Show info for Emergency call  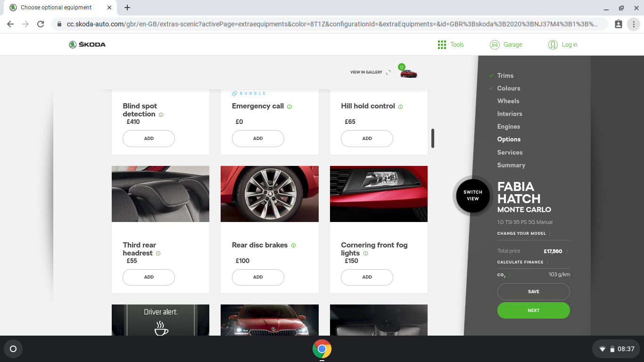pyautogui.click(x=289, y=107)
